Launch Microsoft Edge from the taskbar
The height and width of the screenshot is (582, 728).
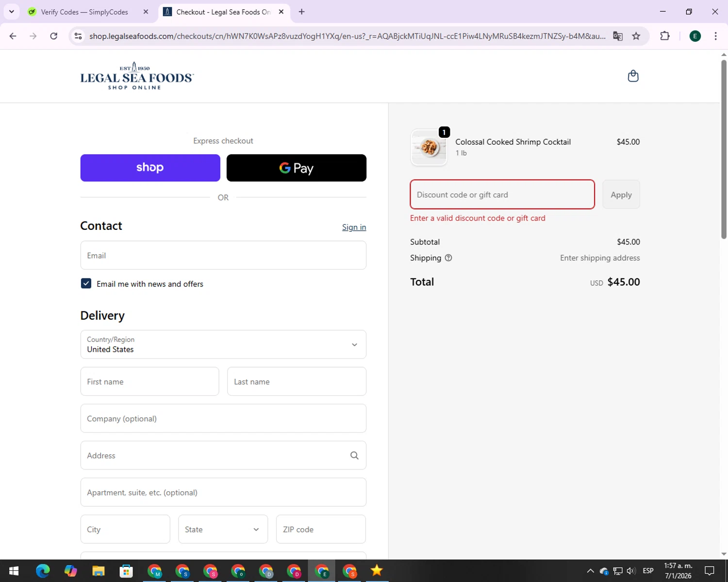pos(43,571)
